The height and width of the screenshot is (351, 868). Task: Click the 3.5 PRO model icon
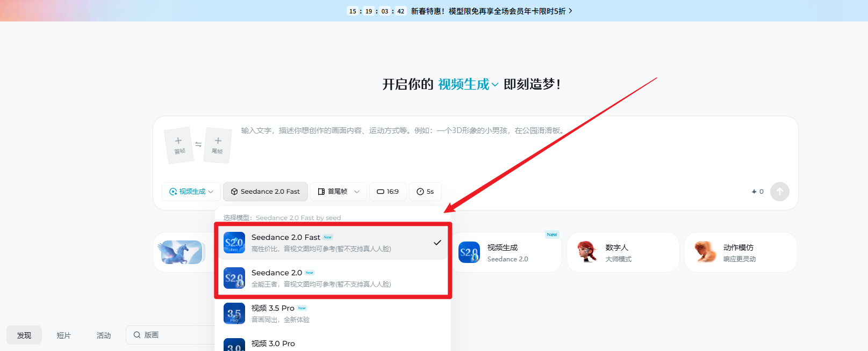pyautogui.click(x=234, y=313)
